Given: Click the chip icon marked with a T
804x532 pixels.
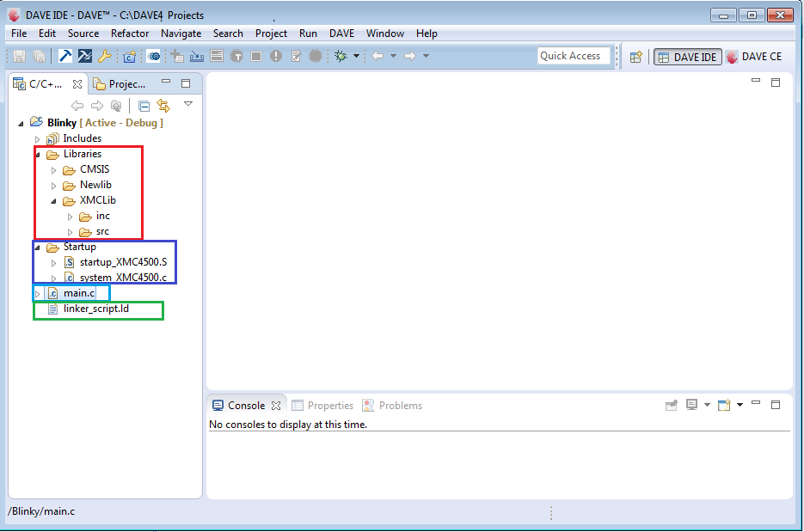Looking at the screenshot, I should point(236,56).
